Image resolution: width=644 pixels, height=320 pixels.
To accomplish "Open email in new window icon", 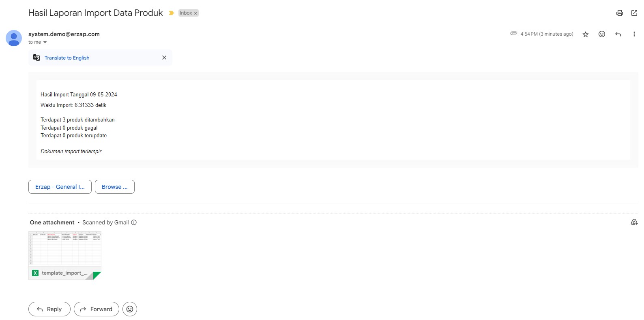I will point(634,13).
